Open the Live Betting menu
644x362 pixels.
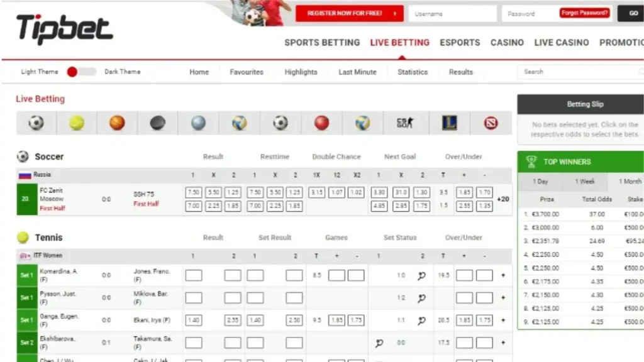[x=399, y=43]
